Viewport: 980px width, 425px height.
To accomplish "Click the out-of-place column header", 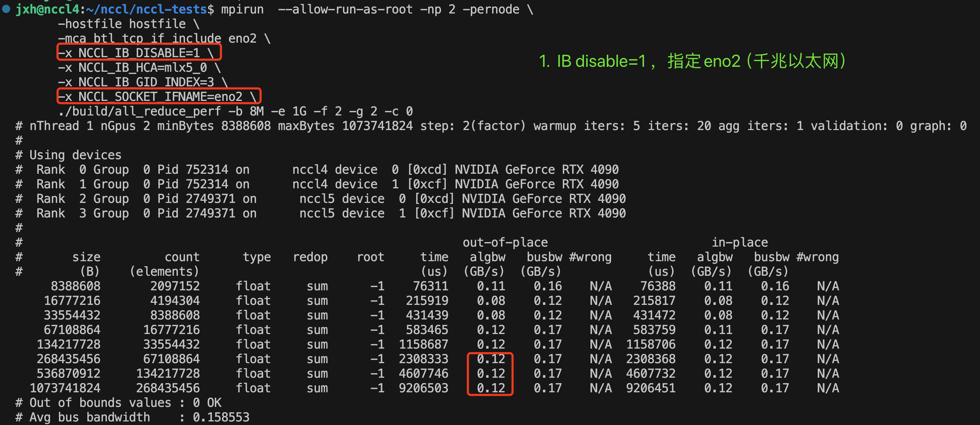I will (x=505, y=242).
